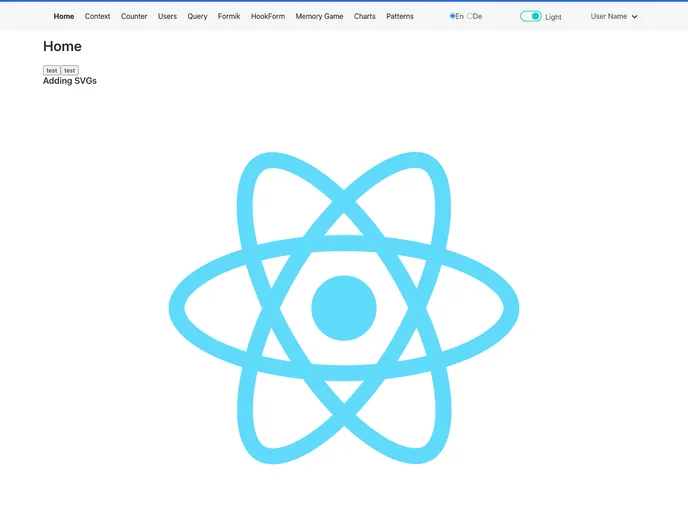Click the React logo SVG image
The image size is (688, 512).
point(343,307)
